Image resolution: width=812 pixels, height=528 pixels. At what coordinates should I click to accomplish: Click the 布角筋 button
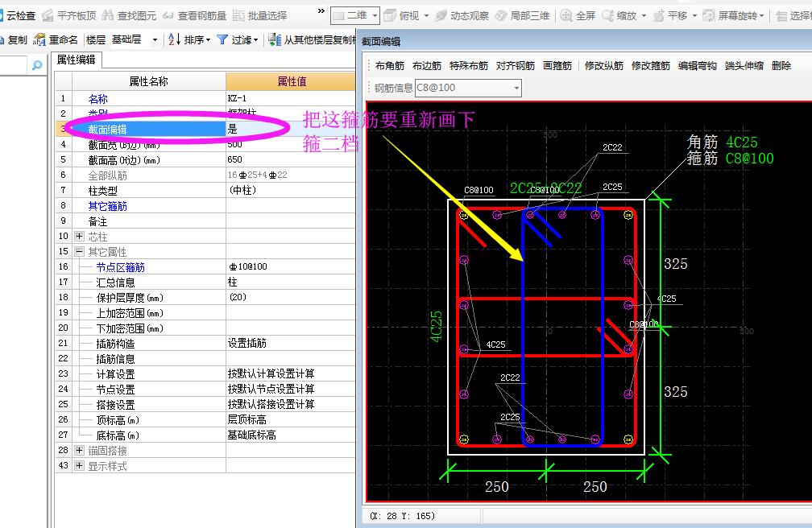[x=389, y=66]
